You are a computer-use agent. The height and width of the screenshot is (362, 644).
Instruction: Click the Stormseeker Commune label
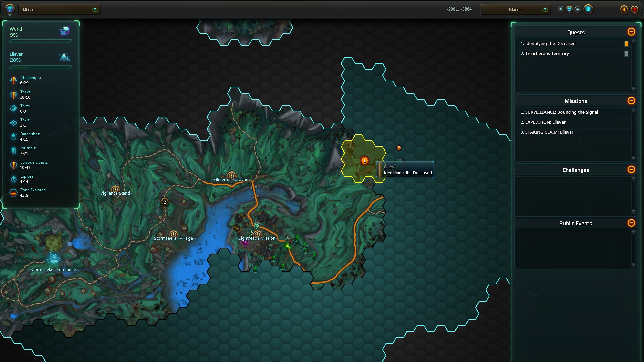click(53, 270)
